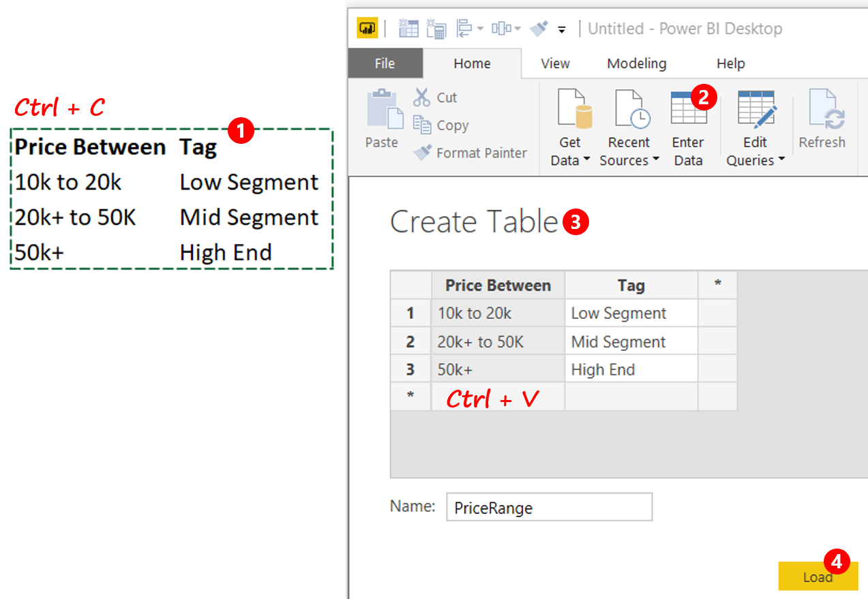Switch to the View tab
The width and height of the screenshot is (868, 599).
tap(554, 63)
